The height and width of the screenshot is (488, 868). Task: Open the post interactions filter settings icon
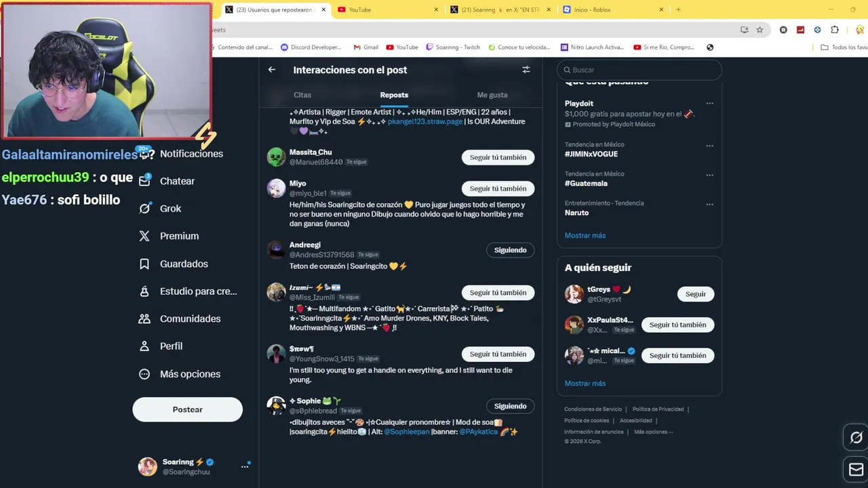[x=526, y=70]
